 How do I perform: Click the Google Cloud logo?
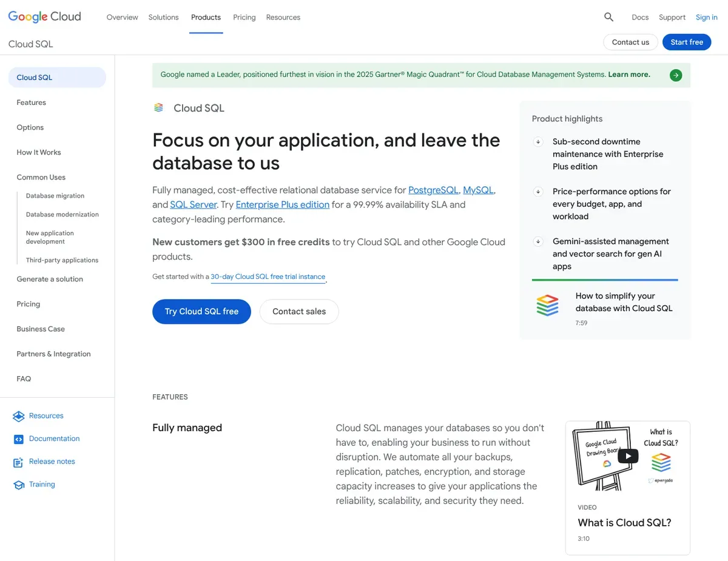[x=44, y=17]
